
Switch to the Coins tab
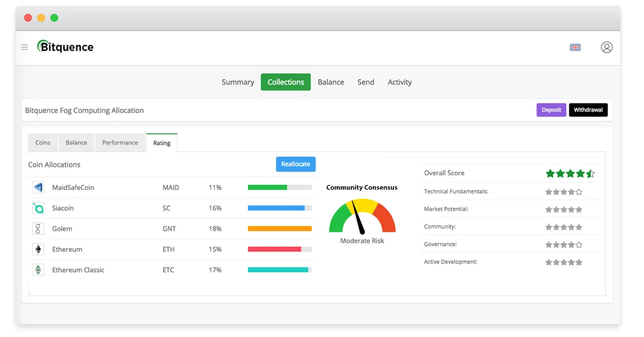click(x=43, y=143)
